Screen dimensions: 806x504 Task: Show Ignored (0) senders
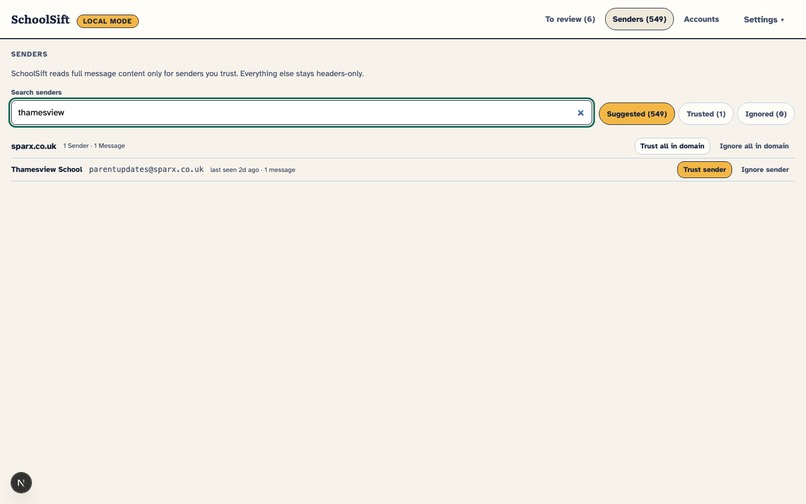click(x=765, y=114)
